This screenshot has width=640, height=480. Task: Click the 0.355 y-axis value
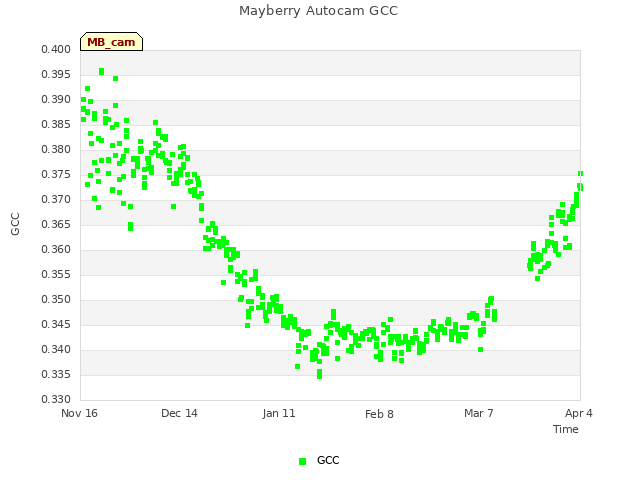[56, 274]
